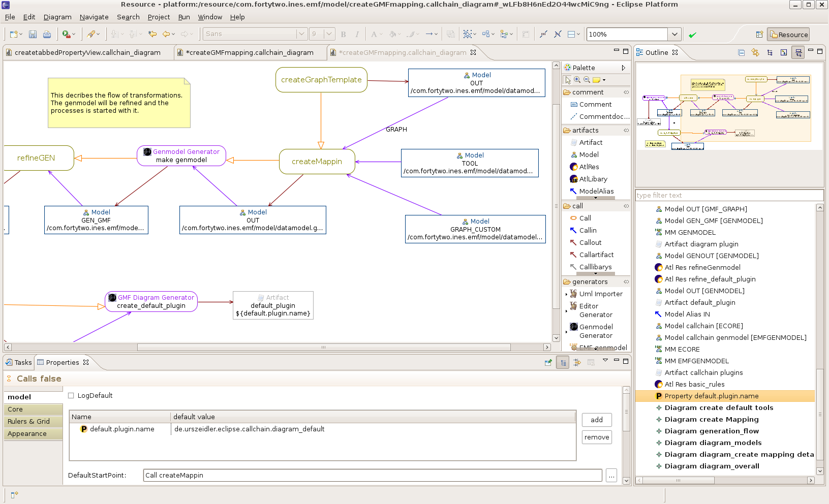Click the palette selection arrow tool
The width and height of the screenshot is (829, 504).
tap(568, 80)
